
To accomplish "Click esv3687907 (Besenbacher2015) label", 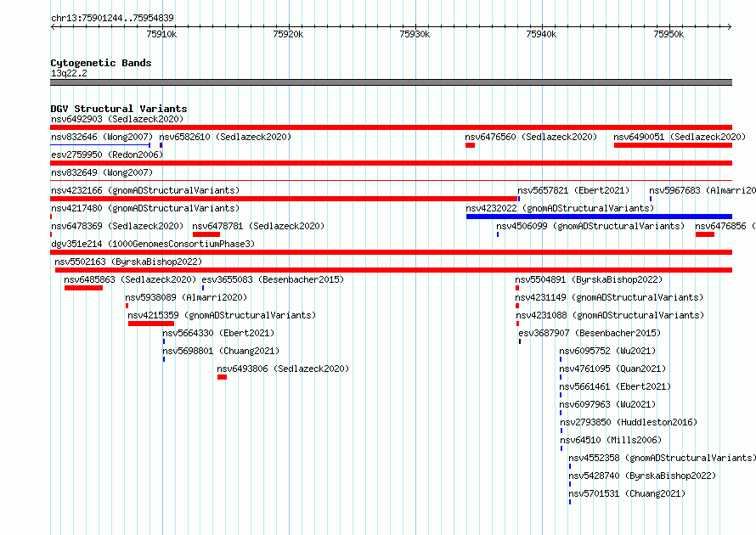I will 590,333.
